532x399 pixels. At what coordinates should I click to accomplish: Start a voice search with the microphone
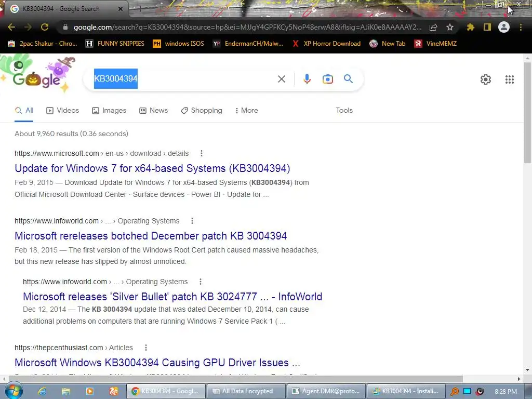click(x=307, y=79)
